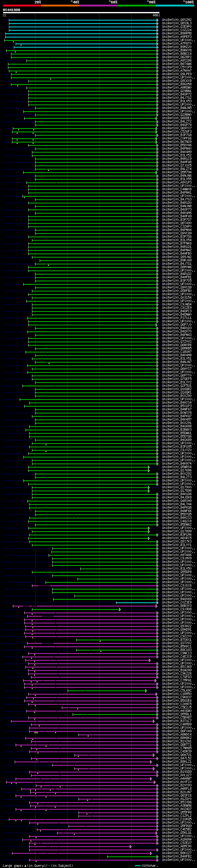The height and width of the screenshot is (868, 197).
Task: Select hit label UniRef100_B9RKY8
Action: 176,50
